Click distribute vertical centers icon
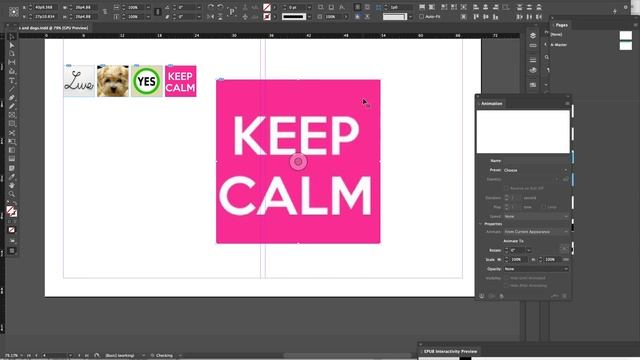This screenshot has width=640, height=360. coord(529,7)
